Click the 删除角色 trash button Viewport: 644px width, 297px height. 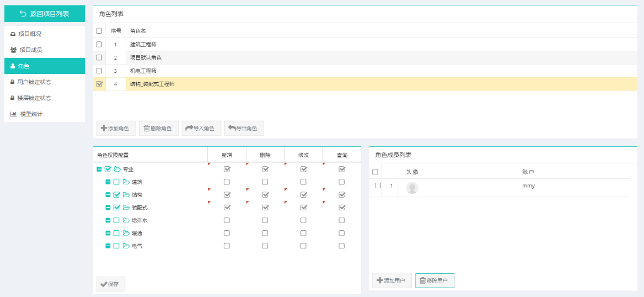[x=157, y=129]
